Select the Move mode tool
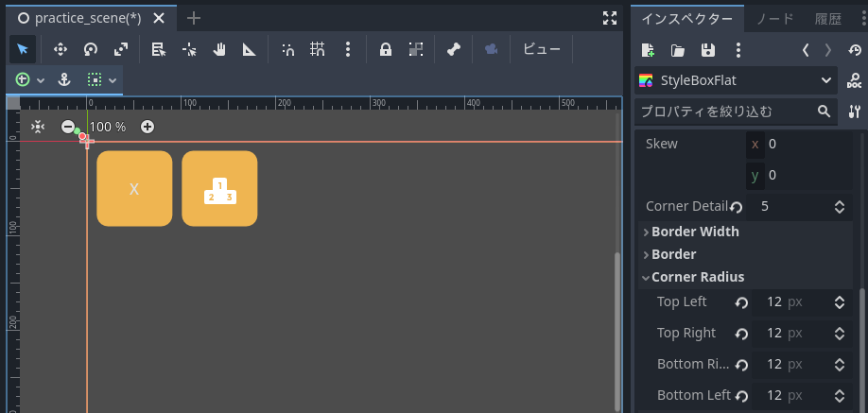The height and width of the screenshot is (413, 868). point(60,50)
